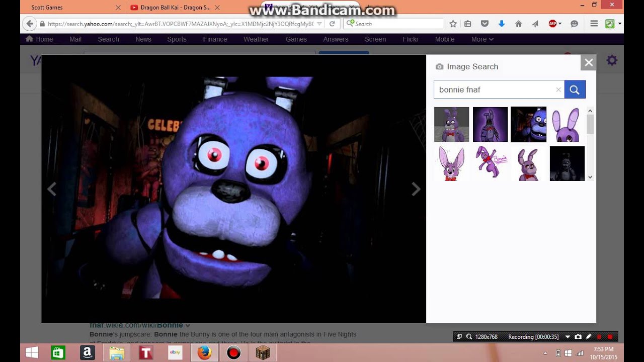Open the Windows Store taskbar icon
This screenshot has width=644, height=362.
(x=58, y=353)
